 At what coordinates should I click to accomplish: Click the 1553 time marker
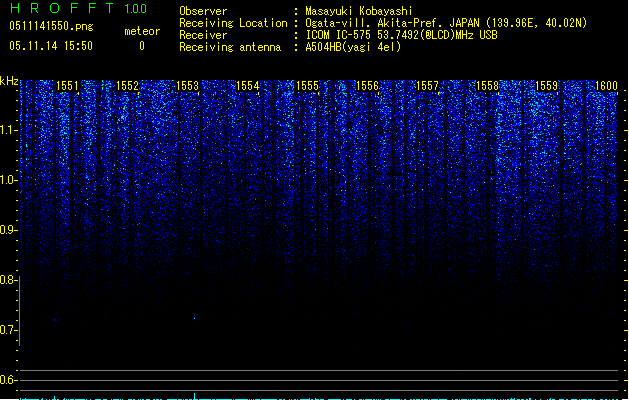pyautogui.click(x=187, y=86)
